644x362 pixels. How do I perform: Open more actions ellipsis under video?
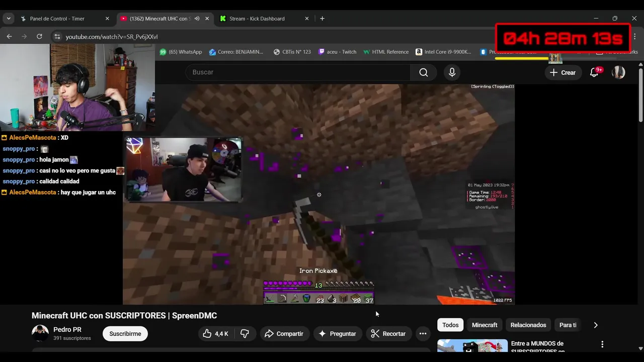423,334
